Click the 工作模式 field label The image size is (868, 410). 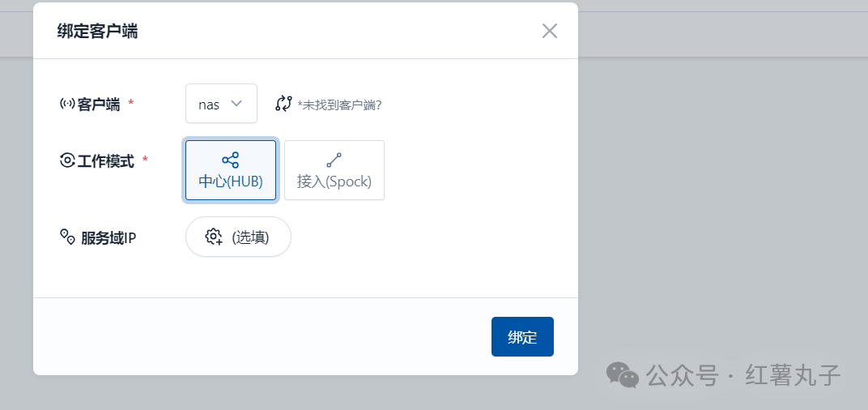(x=106, y=161)
